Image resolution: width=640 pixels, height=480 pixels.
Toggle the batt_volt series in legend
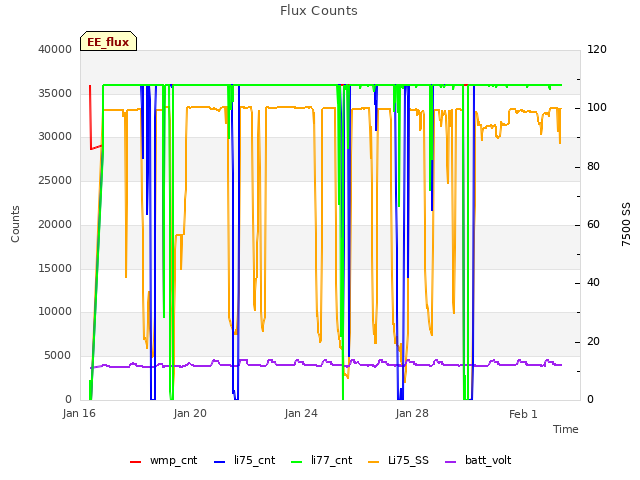pyautogui.click(x=478, y=460)
